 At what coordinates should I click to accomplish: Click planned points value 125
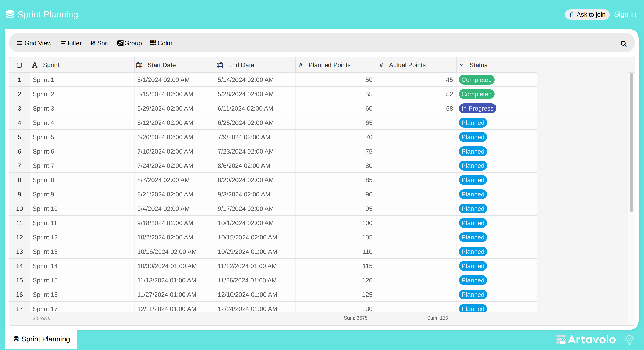(x=335, y=295)
